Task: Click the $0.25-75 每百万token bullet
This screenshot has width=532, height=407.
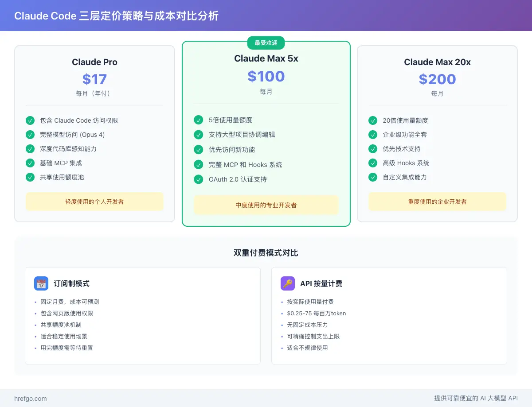Action: (x=317, y=313)
